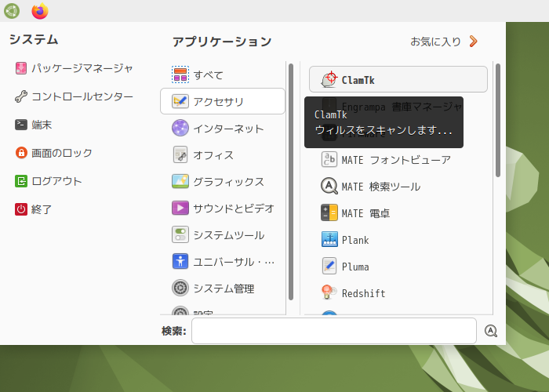Image resolution: width=549 pixels, height=392 pixels.
Task: Click the Plank dock icon
Action: pyautogui.click(x=329, y=239)
